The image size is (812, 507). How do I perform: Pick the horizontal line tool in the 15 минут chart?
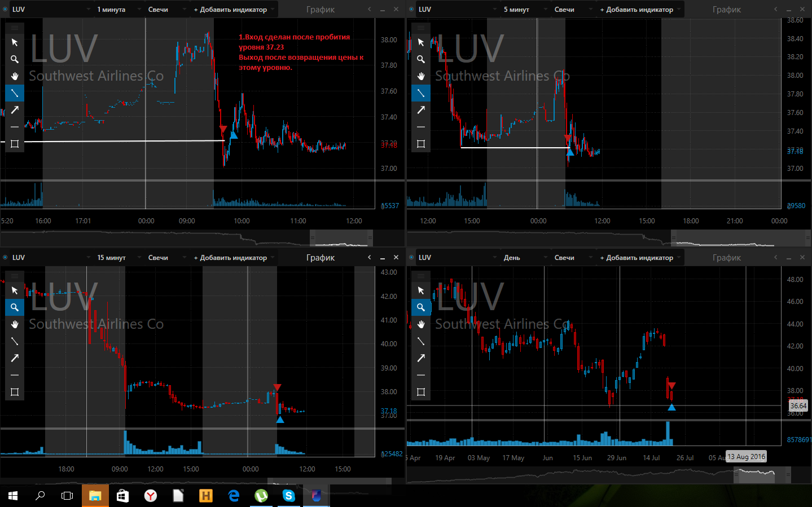[x=15, y=375]
